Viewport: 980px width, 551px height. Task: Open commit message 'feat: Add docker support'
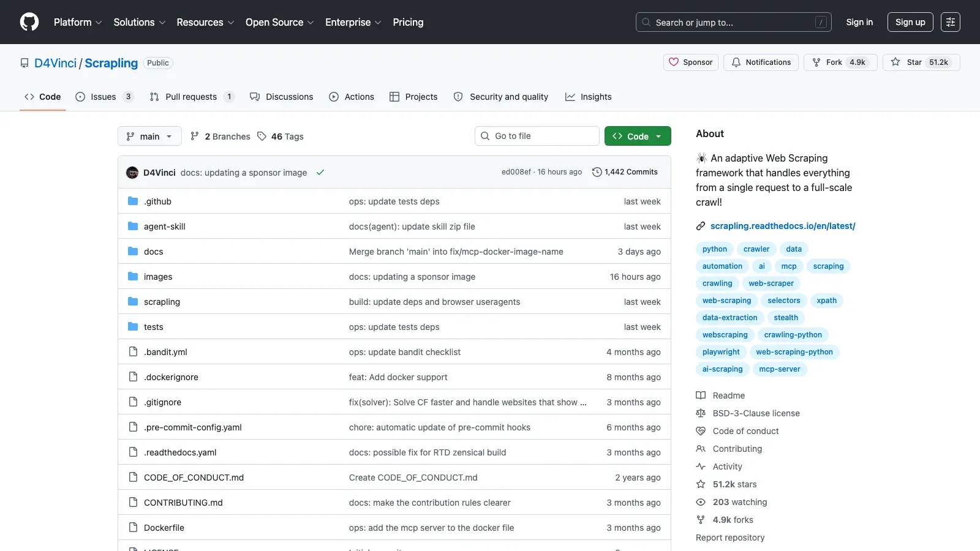tap(398, 377)
